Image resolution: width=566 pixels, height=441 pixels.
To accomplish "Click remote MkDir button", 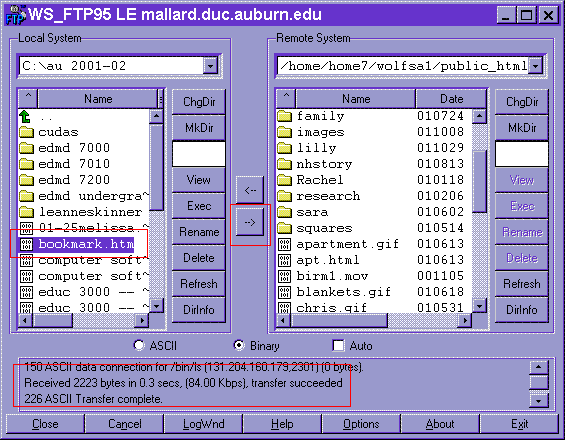I will [x=522, y=128].
